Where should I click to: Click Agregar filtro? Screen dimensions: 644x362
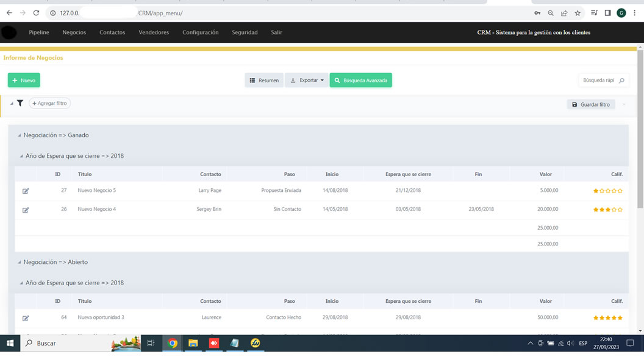(49, 104)
